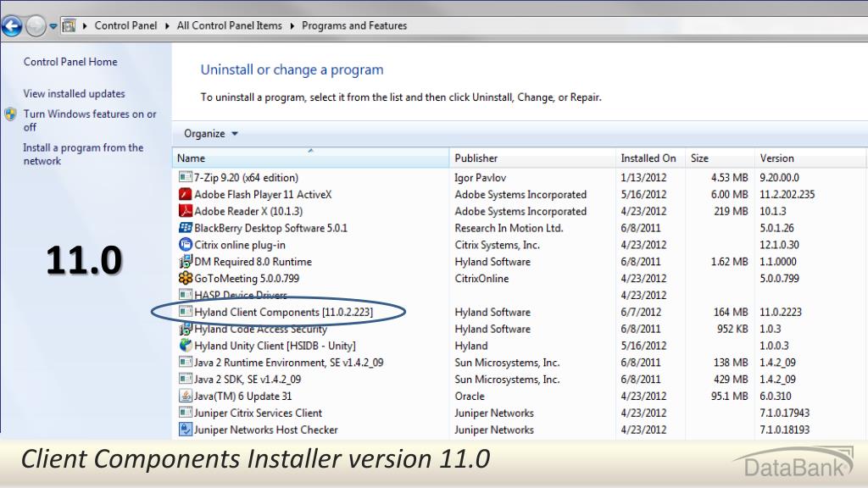This screenshot has height=488, width=868.
Task: Click the Java 2 Runtime Environment icon
Action: tap(186, 363)
